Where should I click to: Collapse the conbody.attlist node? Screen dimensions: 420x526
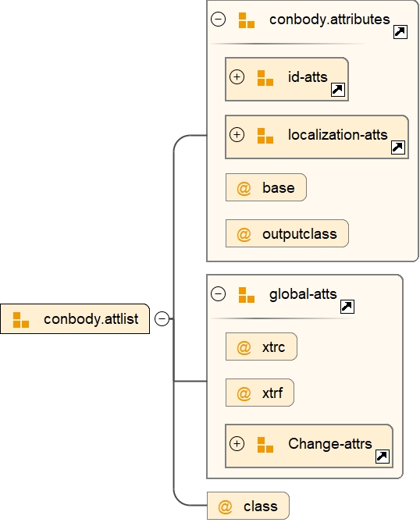[162, 318]
